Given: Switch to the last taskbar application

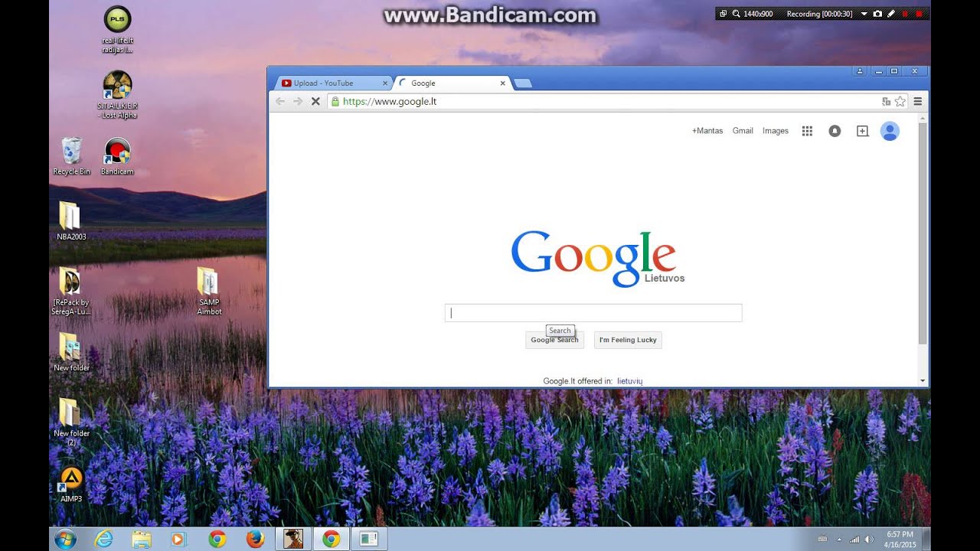Looking at the screenshot, I should tap(369, 539).
